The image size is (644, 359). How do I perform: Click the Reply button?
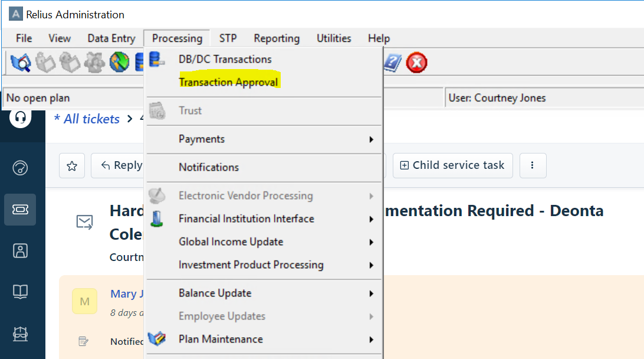[x=122, y=165]
